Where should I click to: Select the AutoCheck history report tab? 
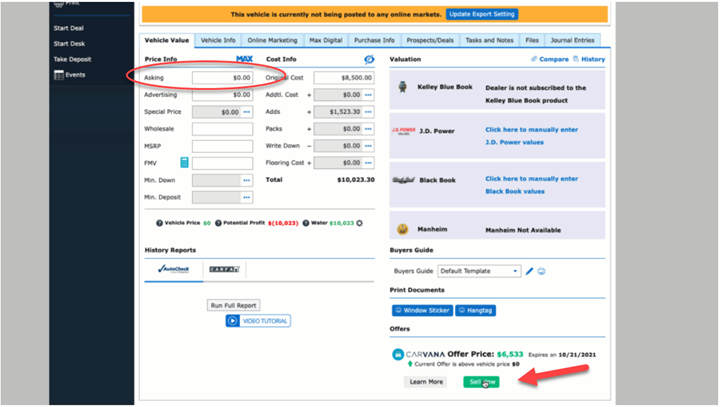point(174,269)
